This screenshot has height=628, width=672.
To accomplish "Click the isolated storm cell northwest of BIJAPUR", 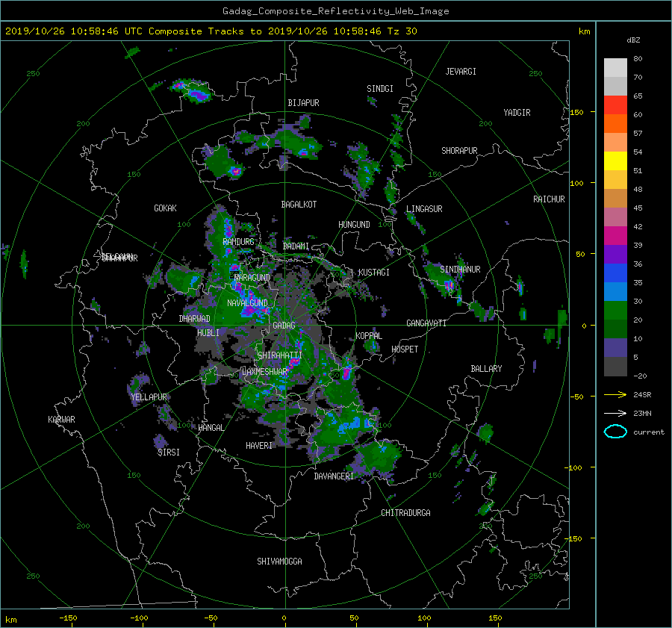I will tap(192, 91).
